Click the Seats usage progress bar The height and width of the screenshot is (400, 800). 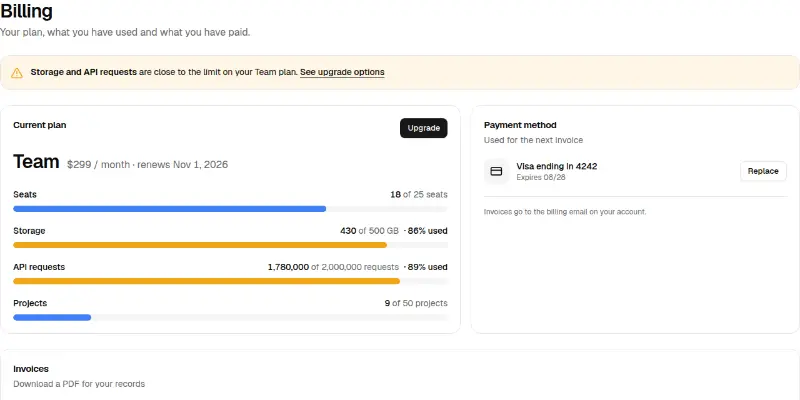point(230,209)
